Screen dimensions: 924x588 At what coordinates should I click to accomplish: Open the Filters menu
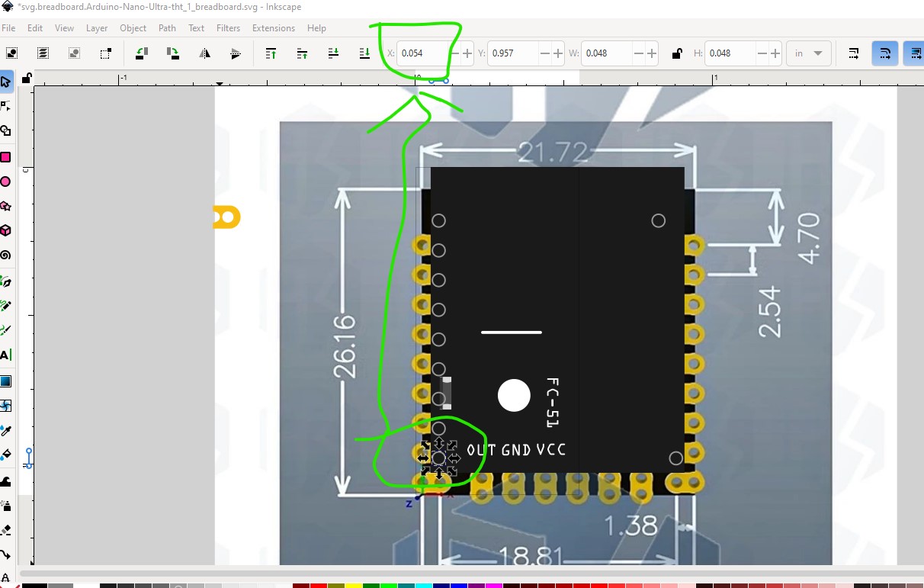pyautogui.click(x=228, y=28)
